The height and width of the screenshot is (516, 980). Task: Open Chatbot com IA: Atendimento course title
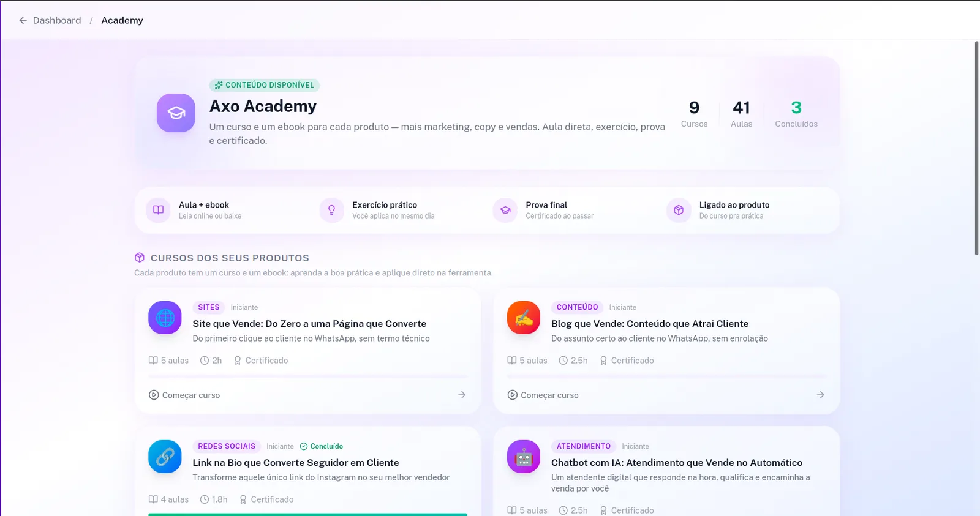[x=677, y=463]
